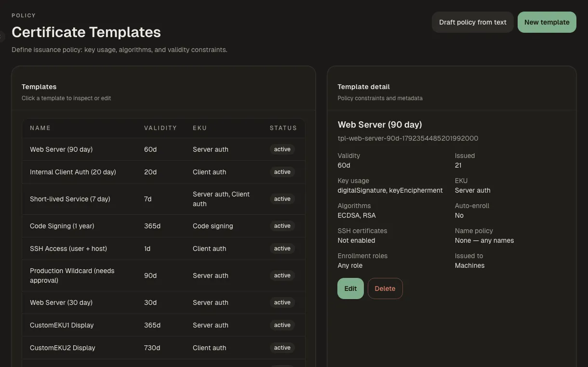Viewport: 588px width, 367px height.
Task: Click the active badge for Internal Client Auth
Action: click(282, 172)
